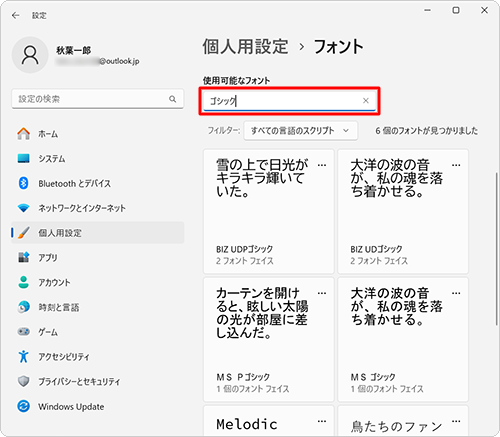500x437 pixels.
Task: Click the ゲーム controller icon
Action: click(x=23, y=332)
